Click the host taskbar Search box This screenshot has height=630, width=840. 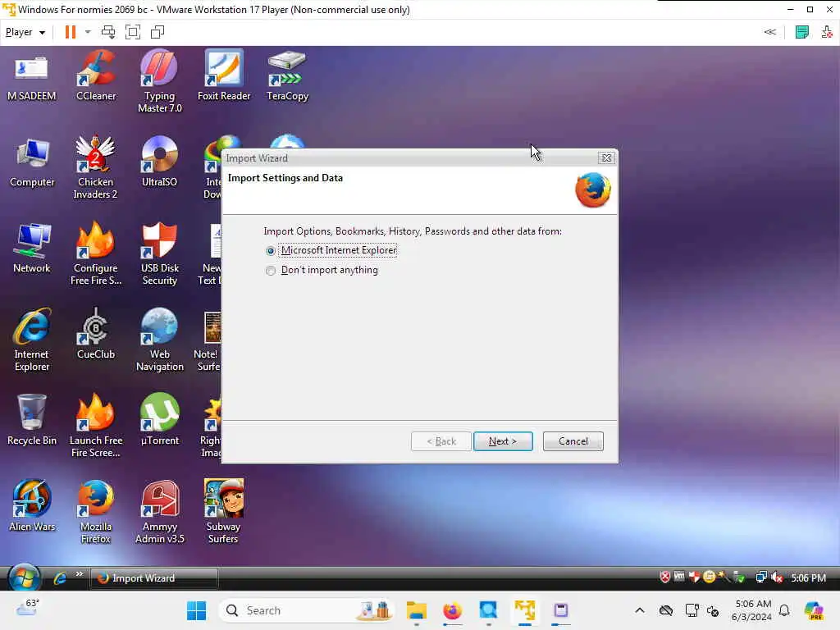(x=307, y=610)
